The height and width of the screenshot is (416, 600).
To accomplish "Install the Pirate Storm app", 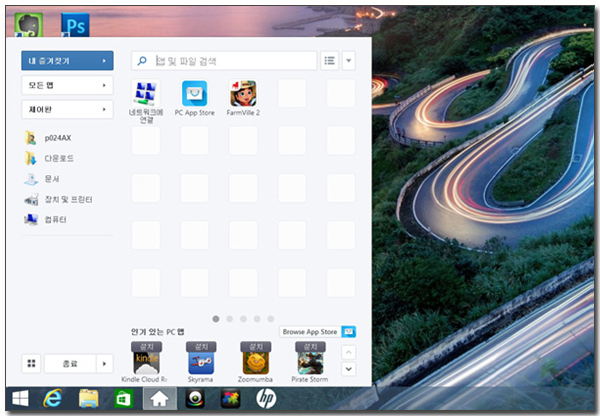I will pyautogui.click(x=310, y=362).
